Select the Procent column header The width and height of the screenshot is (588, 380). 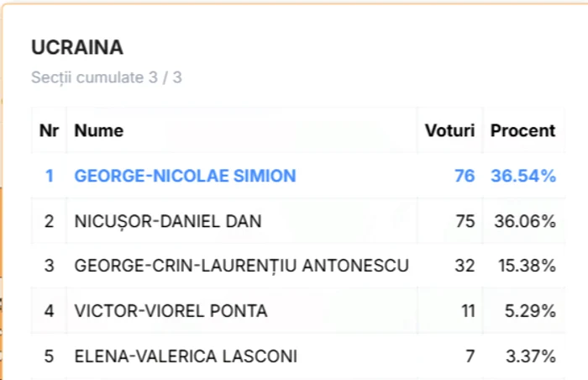(522, 130)
